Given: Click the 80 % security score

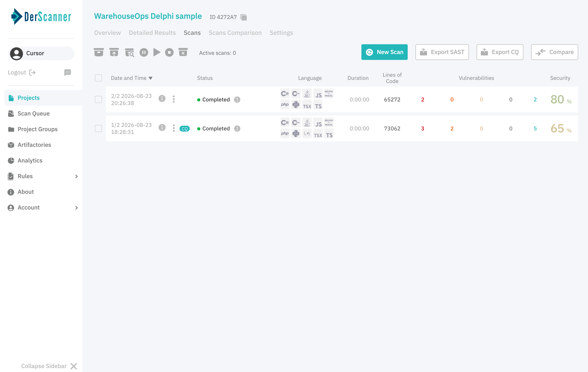Looking at the screenshot, I should [x=561, y=99].
